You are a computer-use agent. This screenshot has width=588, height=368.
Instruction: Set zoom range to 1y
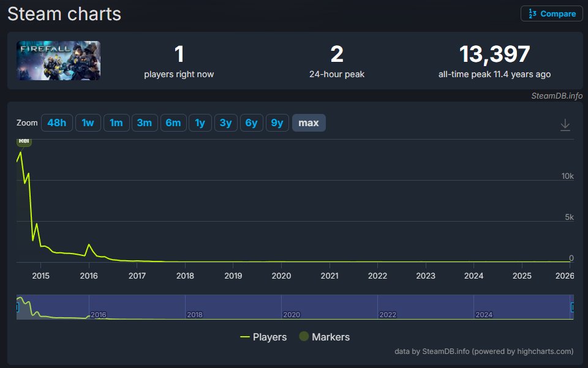point(200,123)
